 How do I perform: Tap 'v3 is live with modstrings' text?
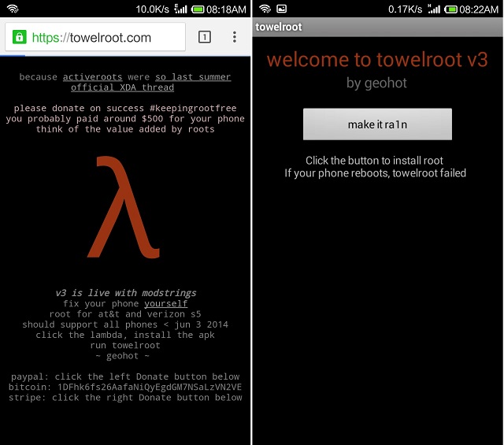pyautogui.click(x=126, y=292)
